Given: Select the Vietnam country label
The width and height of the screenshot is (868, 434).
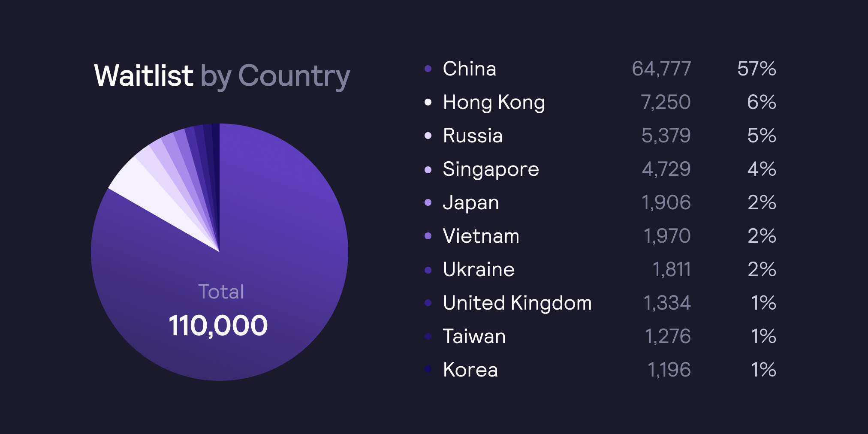Looking at the screenshot, I should pos(481,236).
